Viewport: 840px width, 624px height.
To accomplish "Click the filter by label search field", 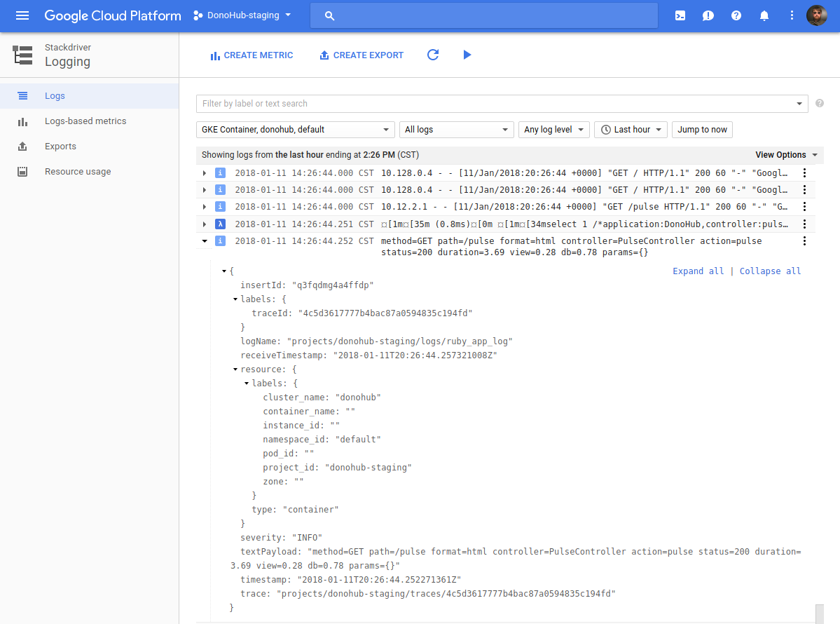I will [x=494, y=104].
